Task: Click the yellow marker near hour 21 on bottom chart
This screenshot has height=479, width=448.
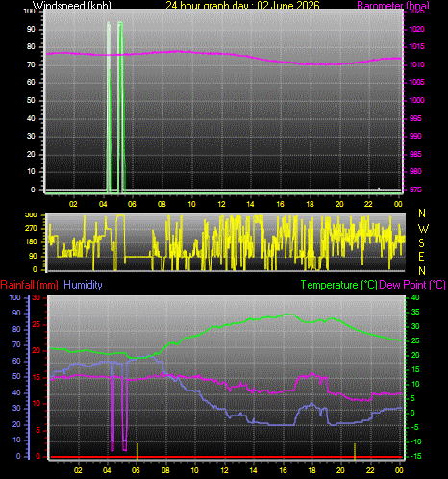Action: [x=355, y=451]
